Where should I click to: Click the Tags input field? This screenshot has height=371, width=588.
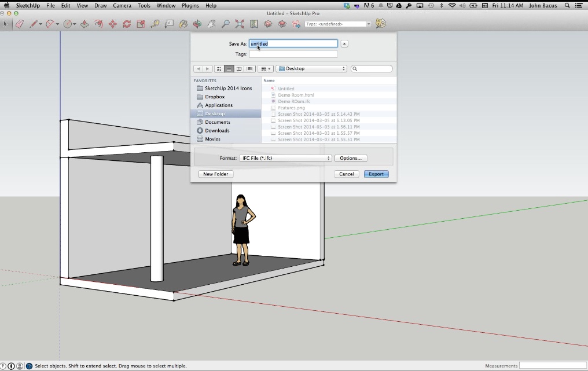[x=293, y=54]
